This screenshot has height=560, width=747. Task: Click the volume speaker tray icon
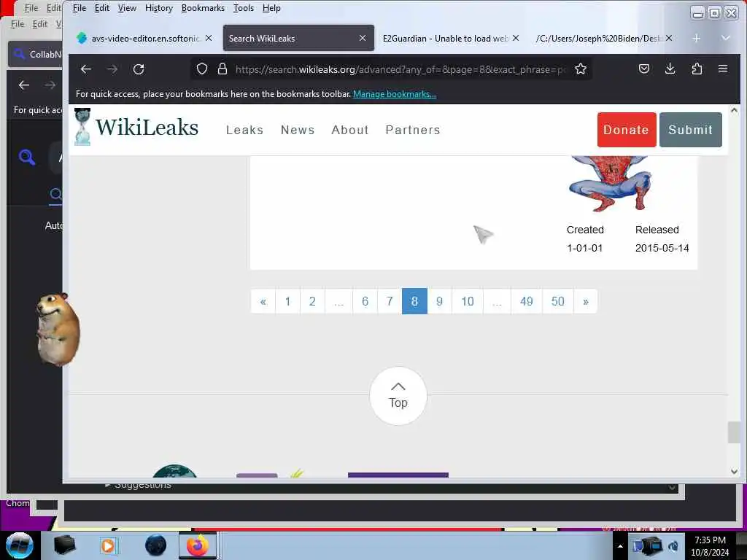point(673,546)
